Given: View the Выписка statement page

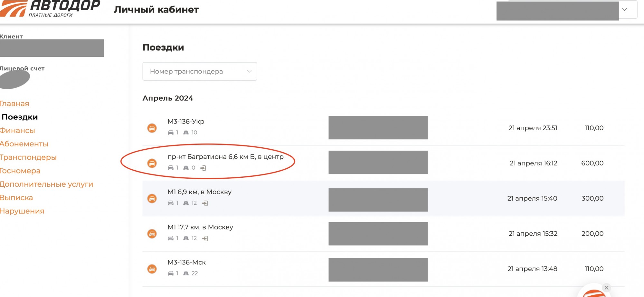Looking at the screenshot, I should 16,198.
